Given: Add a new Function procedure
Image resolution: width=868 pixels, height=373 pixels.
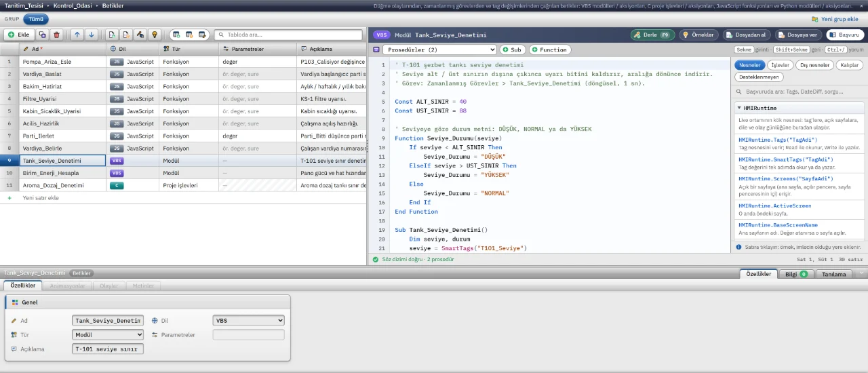Looking at the screenshot, I should point(549,50).
